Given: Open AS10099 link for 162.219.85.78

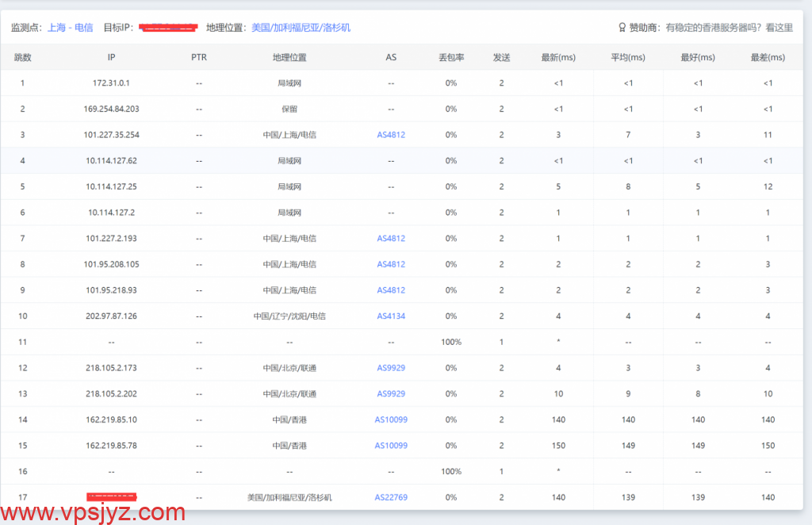Looking at the screenshot, I should pyautogui.click(x=391, y=446).
